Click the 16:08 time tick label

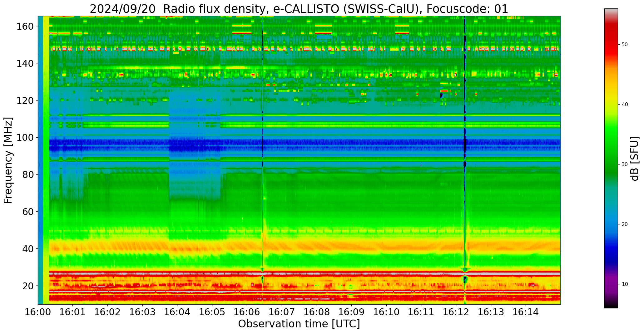click(x=317, y=312)
